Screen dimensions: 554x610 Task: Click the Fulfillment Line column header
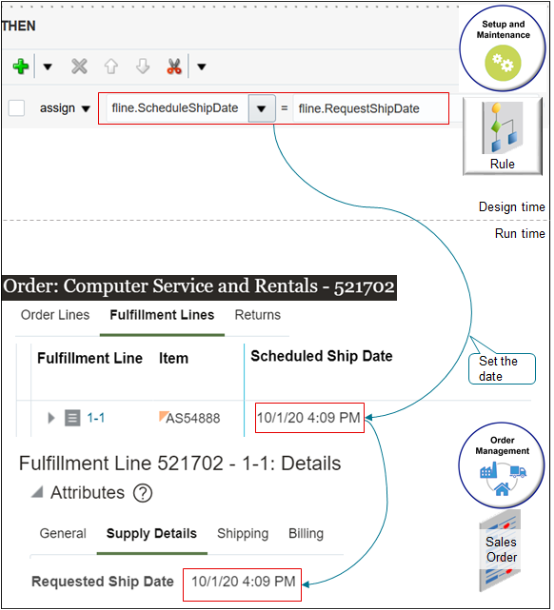coord(90,358)
